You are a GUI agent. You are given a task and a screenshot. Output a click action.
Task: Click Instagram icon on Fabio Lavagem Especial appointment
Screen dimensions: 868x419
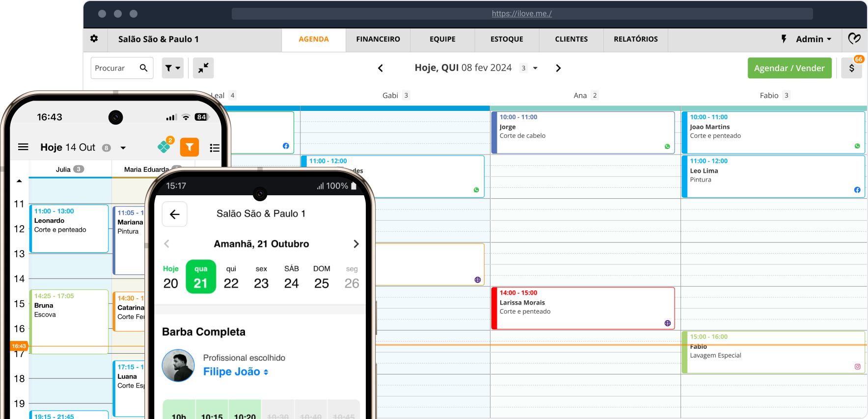pos(857,367)
